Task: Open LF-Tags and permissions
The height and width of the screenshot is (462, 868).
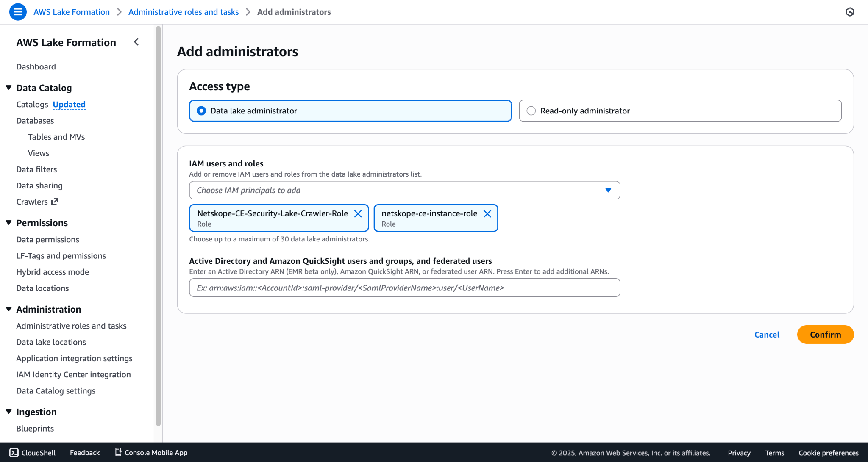Action: (61, 256)
